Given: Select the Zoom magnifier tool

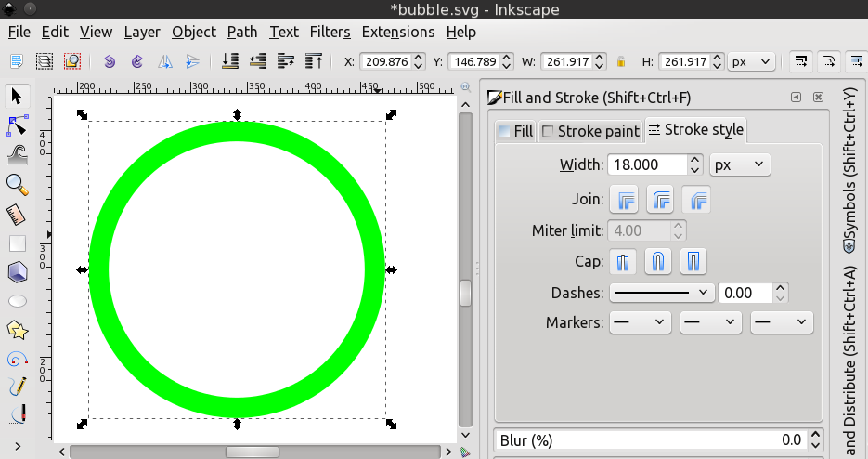Looking at the screenshot, I should pos(17,185).
